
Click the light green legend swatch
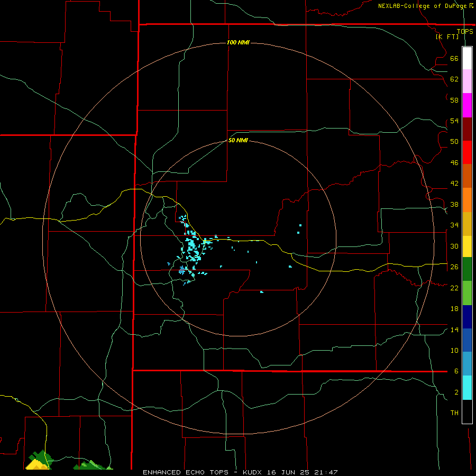(x=467, y=293)
